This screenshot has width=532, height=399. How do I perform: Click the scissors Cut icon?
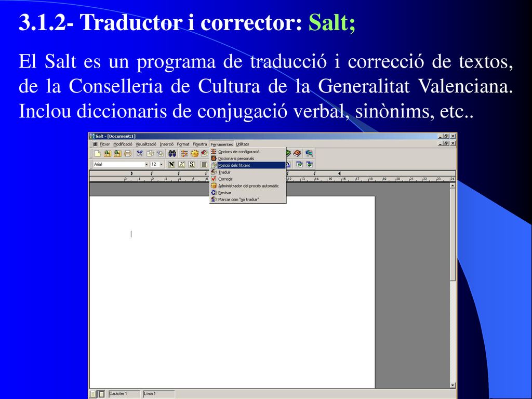pyautogui.click(x=140, y=153)
